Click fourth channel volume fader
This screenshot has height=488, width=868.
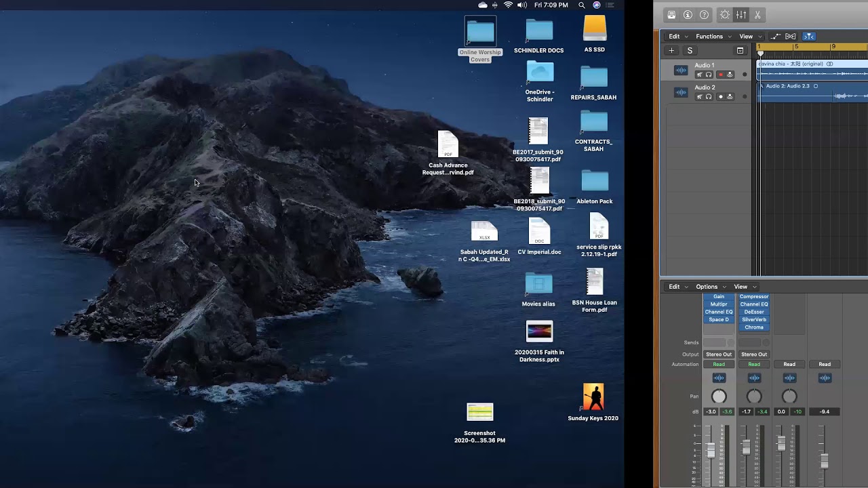coord(825,460)
